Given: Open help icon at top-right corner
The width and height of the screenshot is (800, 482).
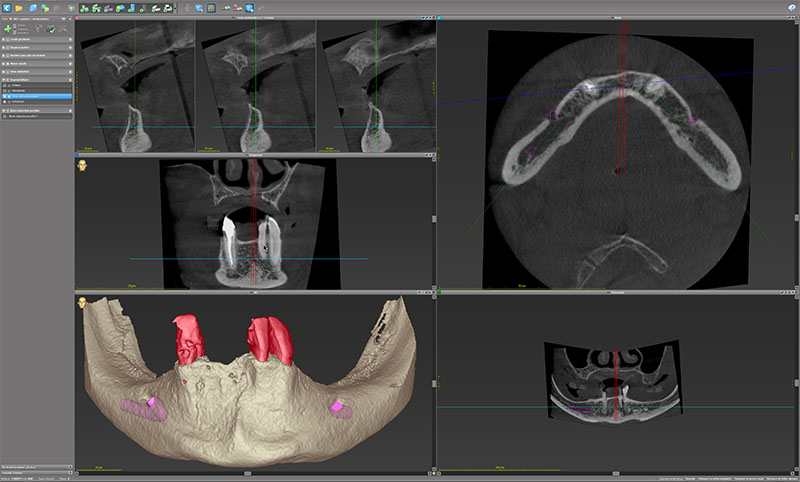Looking at the screenshot, I should tap(792, 7).
